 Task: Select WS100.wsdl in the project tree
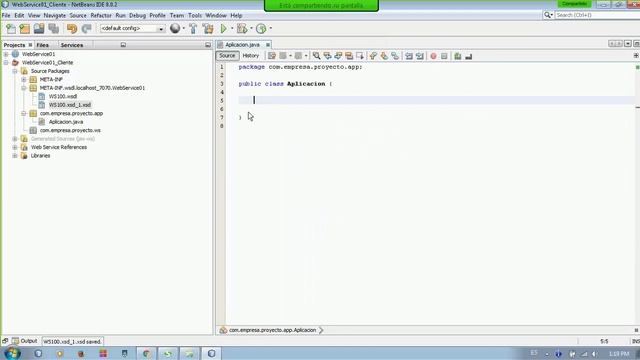(x=63, y=96)
